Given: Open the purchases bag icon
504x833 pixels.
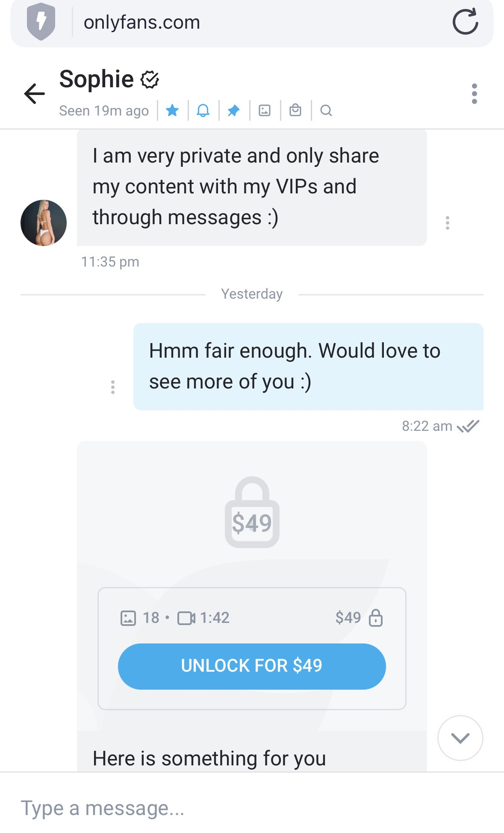Looking at the screenshot, I should [x=295, y=110].
